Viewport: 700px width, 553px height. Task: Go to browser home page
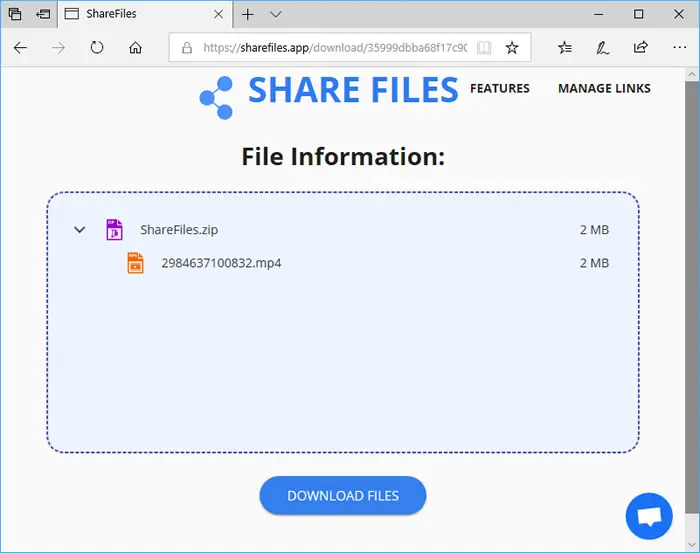click(x=135, y=47)
